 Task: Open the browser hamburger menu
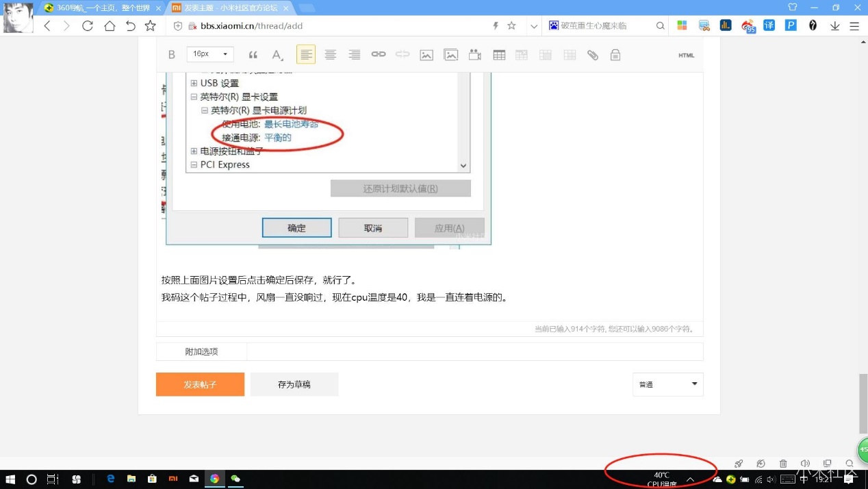point(854,26)
